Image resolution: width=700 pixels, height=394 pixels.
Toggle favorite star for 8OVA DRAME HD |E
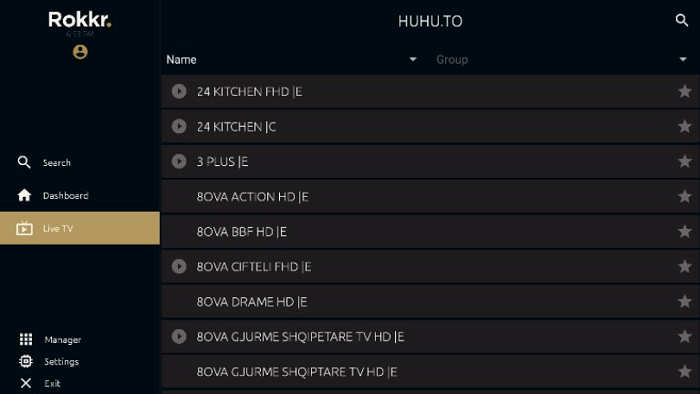(684, 302)
